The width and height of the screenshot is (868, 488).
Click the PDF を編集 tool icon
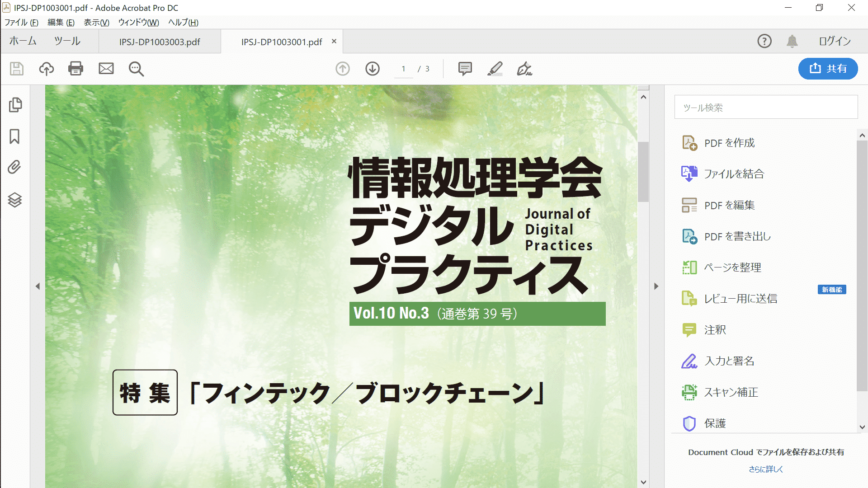click(x=689, y=205)
